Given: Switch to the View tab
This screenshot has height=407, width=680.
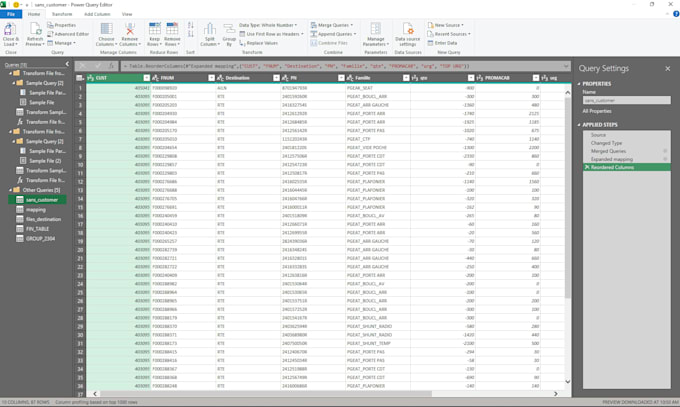Looking at the screenshot, I should point(127,14).
